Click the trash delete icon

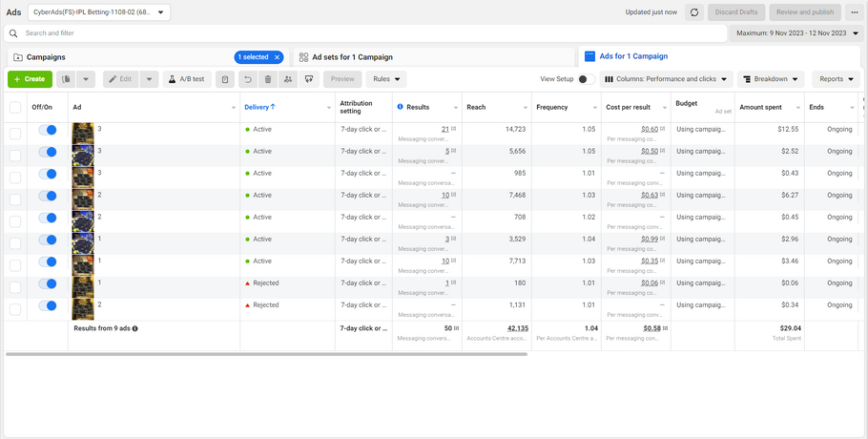tap(268, 79)
